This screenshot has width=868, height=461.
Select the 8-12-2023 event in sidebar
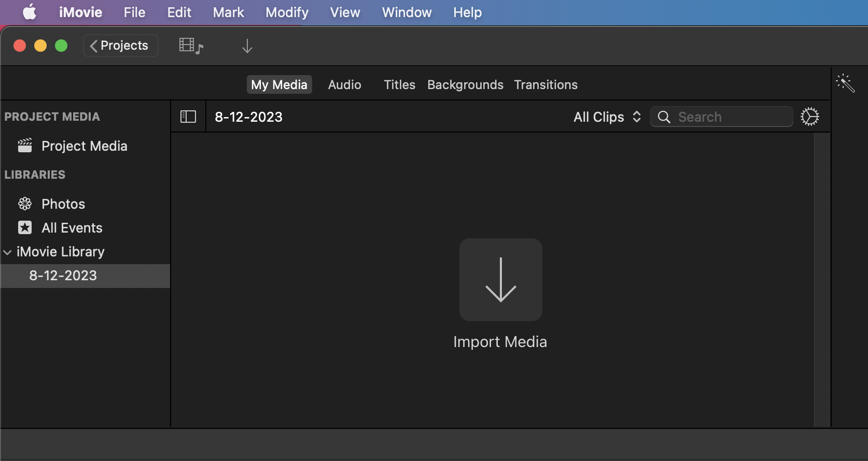pos(85,276)
